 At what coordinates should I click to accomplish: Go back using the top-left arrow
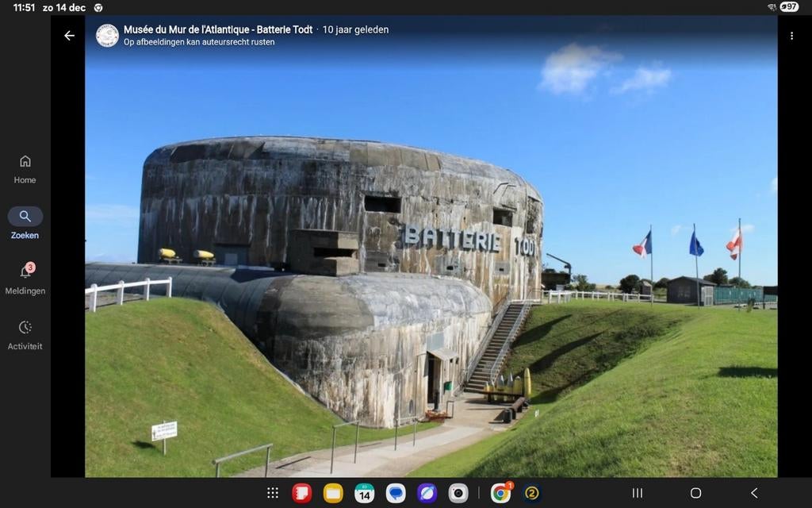tap(69, 36)
